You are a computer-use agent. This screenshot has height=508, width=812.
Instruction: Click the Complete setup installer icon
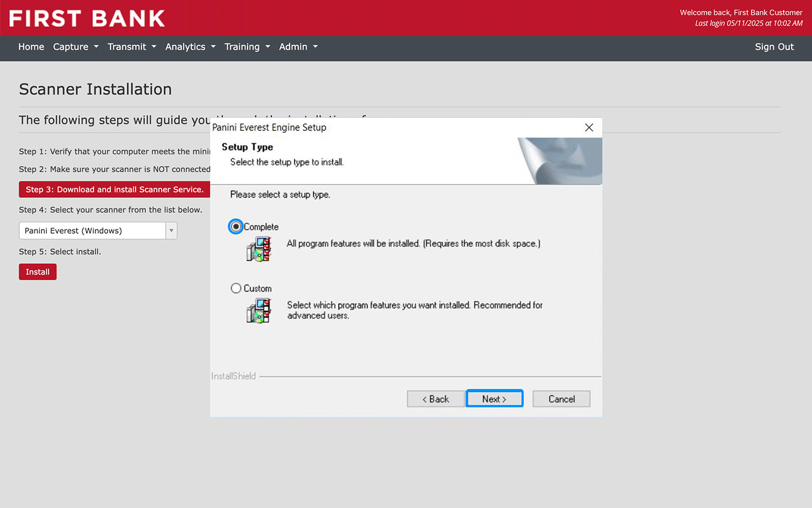point(259,249)
